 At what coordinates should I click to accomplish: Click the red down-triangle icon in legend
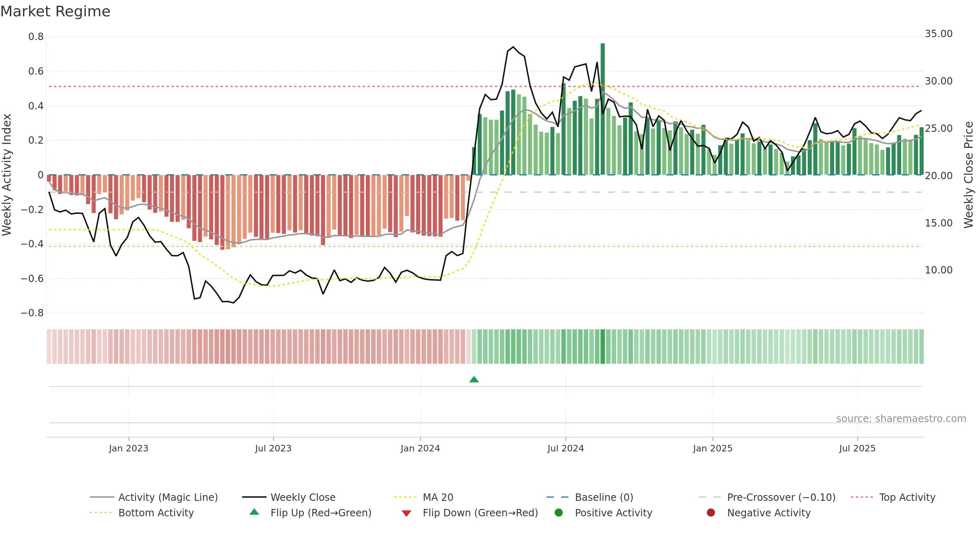pyautogui.click(x=406, y=513)
